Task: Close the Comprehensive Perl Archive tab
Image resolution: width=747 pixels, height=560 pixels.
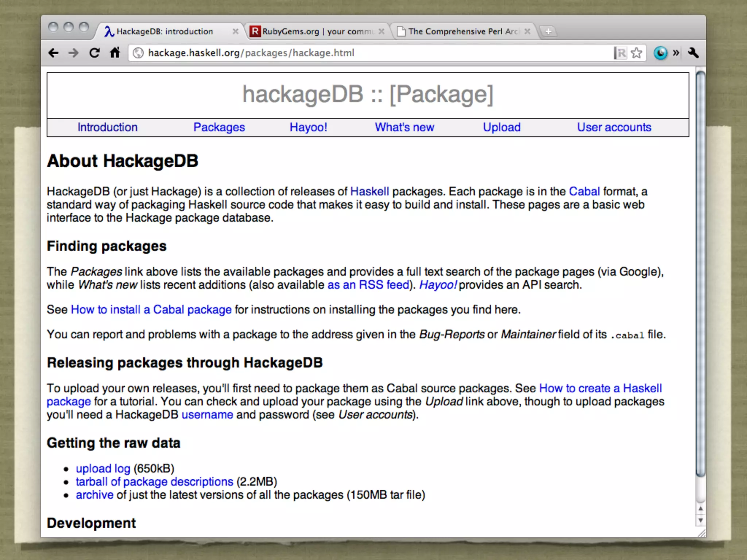Action: pos(527,32)
